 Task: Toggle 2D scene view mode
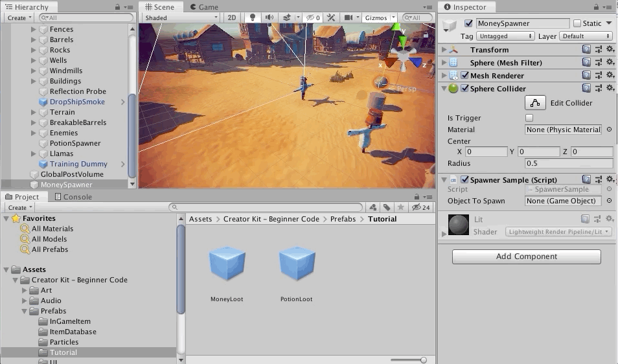[231, 17]
